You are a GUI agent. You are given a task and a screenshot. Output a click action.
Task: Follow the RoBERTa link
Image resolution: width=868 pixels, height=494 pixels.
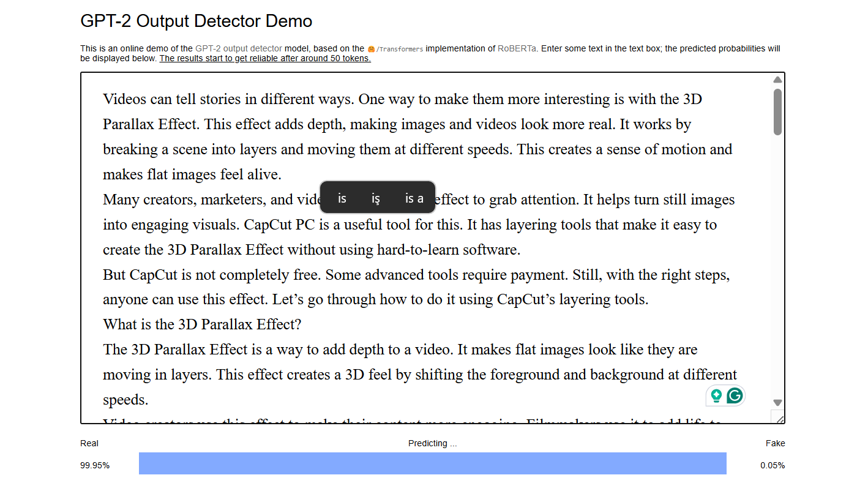[517, 48]
